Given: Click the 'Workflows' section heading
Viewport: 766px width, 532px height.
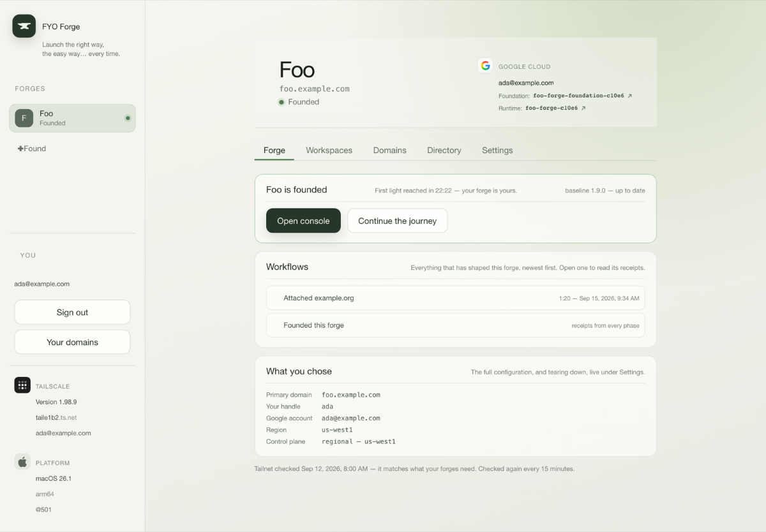Looking at the screenshot, I should (287, 267).
